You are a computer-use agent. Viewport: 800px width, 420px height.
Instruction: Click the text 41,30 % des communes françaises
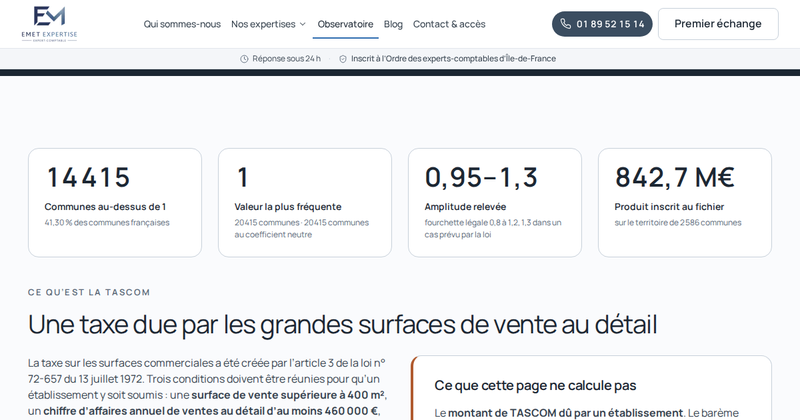(107, 223)
